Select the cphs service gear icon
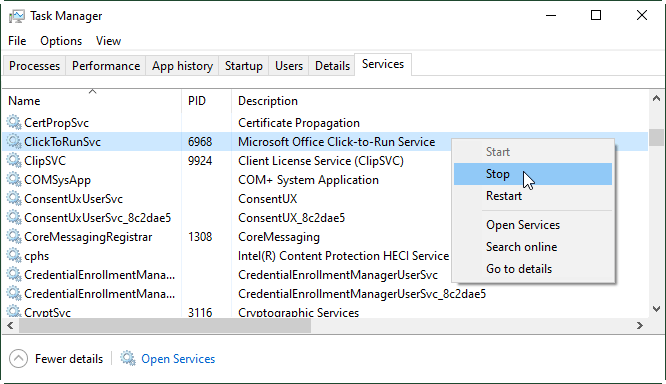Image resolution: width=666 pixels, height=384 pixels. [14, 256]
